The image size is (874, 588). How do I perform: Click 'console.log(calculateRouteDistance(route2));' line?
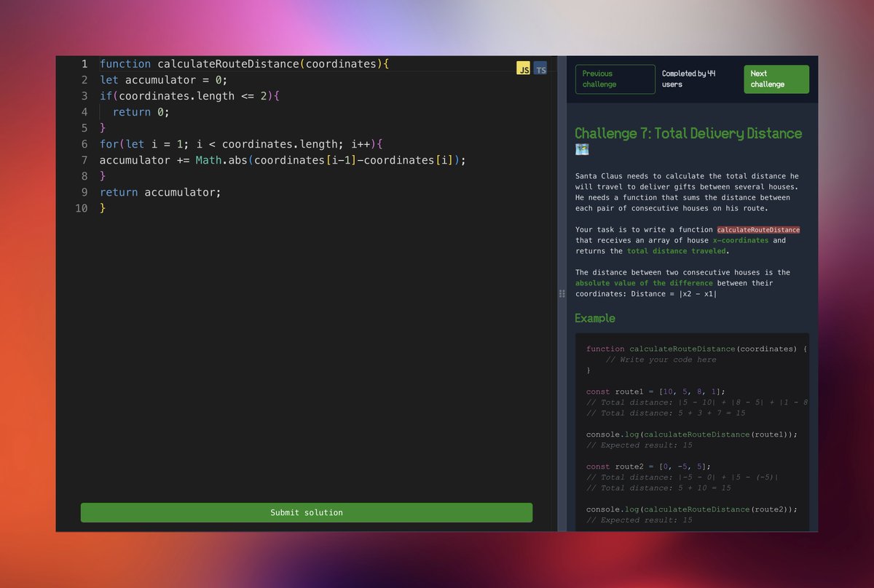[692, 509]
